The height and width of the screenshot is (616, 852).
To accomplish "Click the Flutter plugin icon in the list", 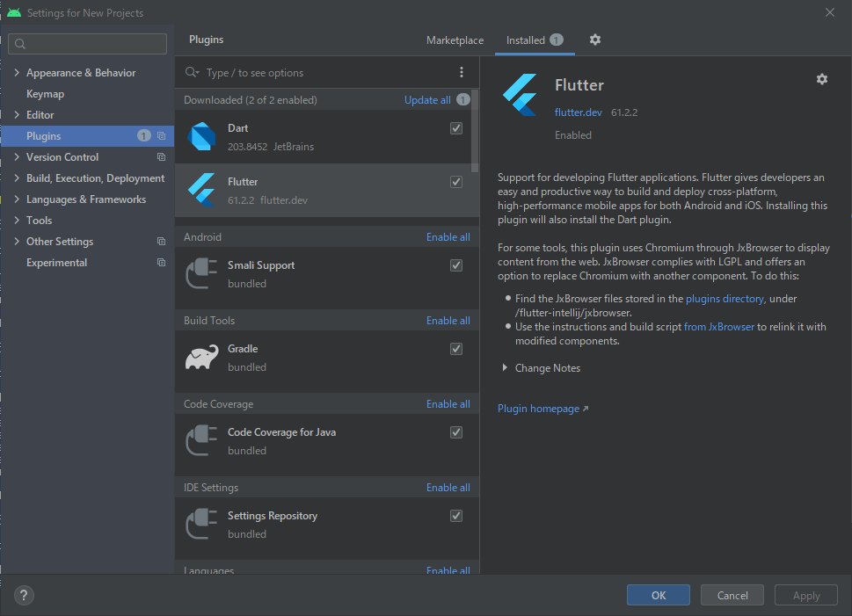I will click(201, 190).
